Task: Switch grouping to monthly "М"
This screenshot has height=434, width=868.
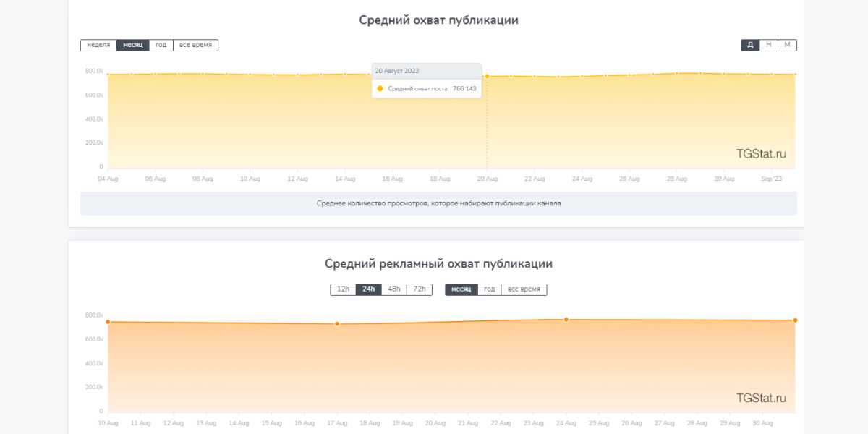Action: click(x=787, y=45)
